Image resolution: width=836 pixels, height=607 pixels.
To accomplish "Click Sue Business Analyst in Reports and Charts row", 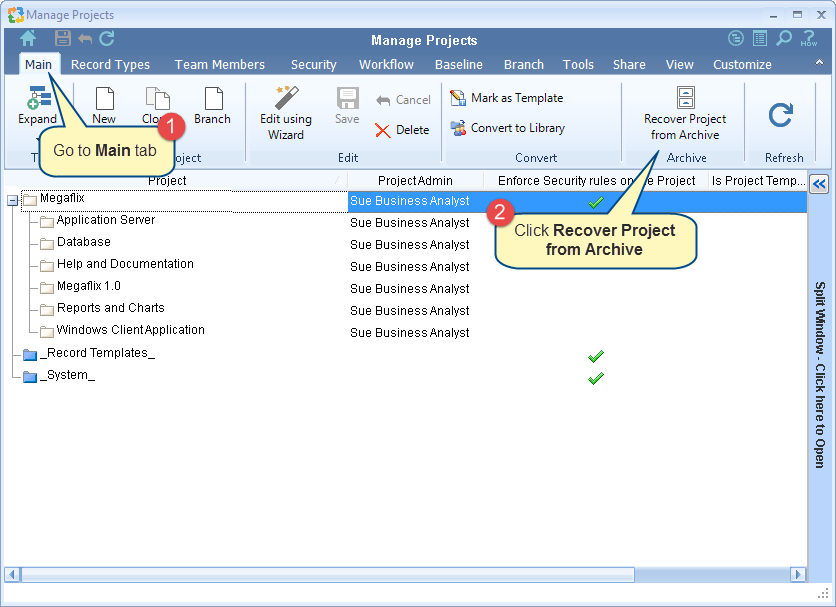I will (409, 310).
